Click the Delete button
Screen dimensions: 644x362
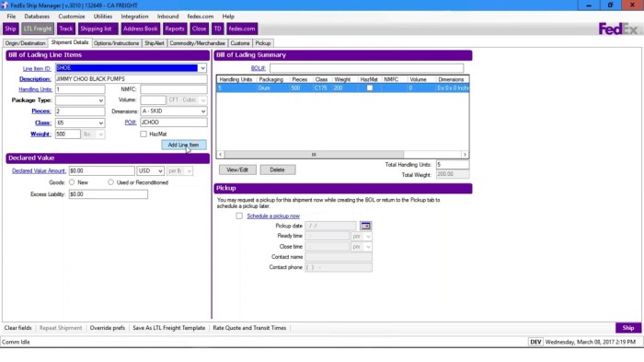coord(277,169)
